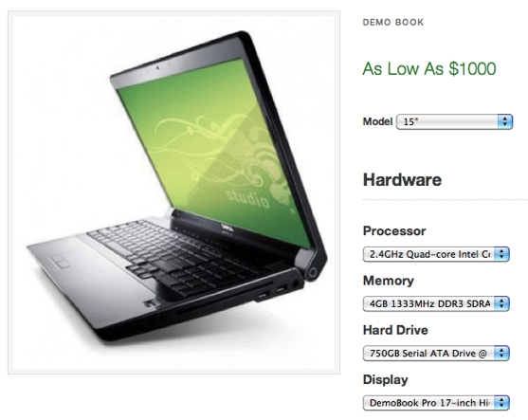
Task: Open the Processor dropdown showing 2.4GHz Quad-core
Action: coord(436,254)
